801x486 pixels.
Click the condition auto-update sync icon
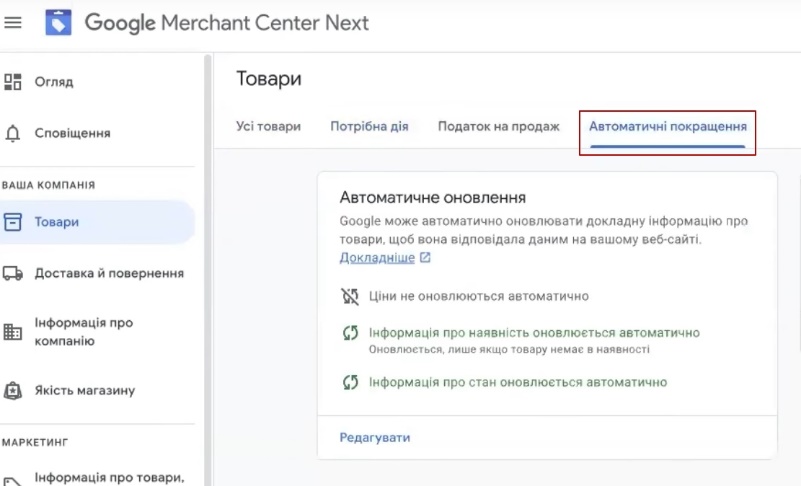[x=350, y=382]
